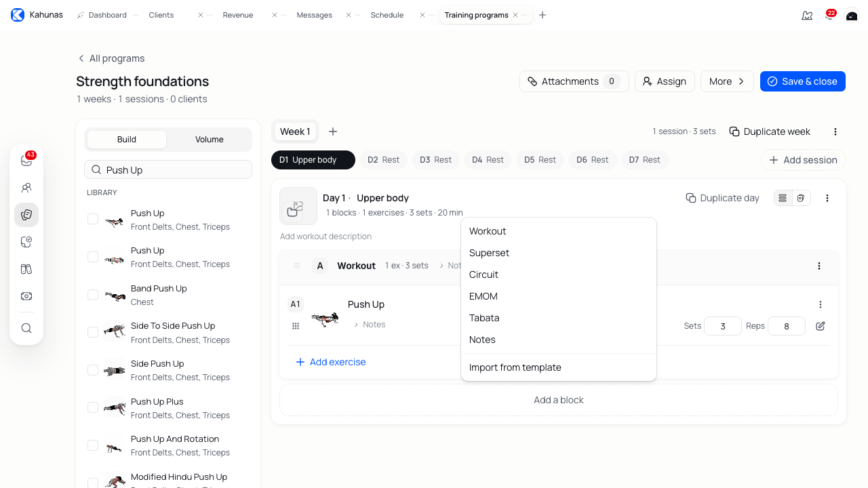
Task: Switch to the Revenue tab
Action: point(238,15)
